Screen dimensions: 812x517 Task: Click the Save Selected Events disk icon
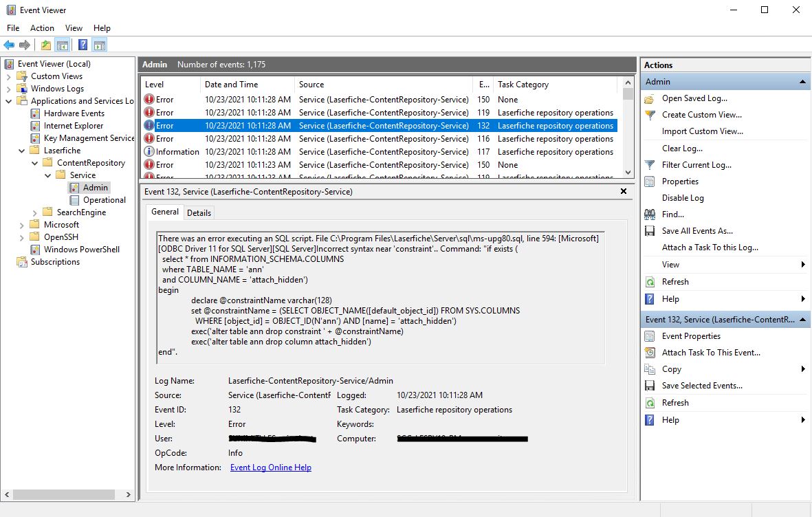point(649,386)
